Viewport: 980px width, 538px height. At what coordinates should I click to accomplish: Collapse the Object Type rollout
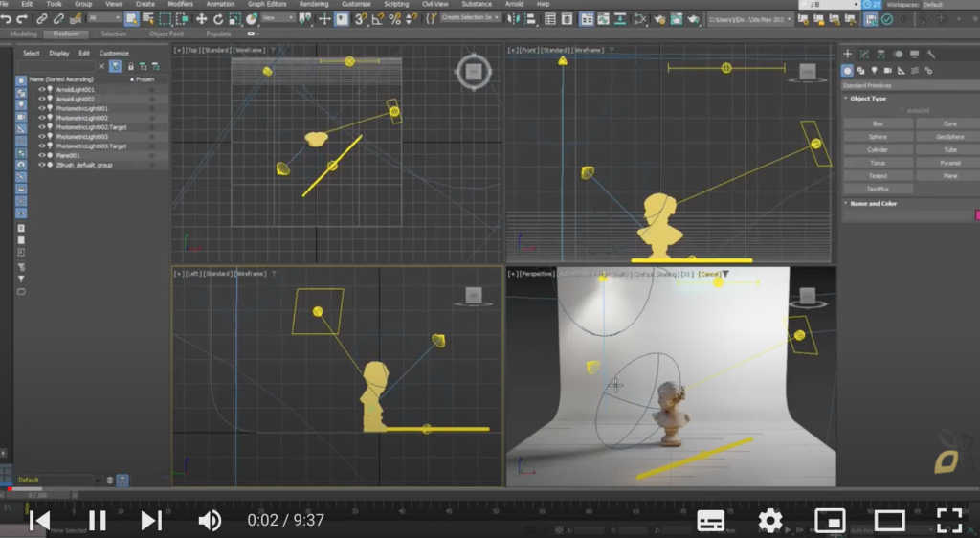(x=867, y=99)
